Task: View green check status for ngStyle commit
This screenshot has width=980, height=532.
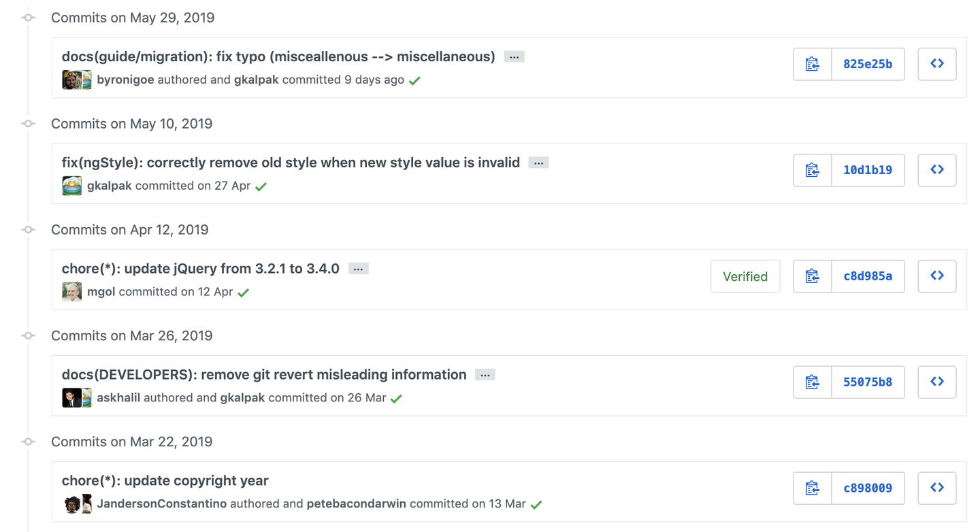Action: pyautogui.click(x=261, y=186)
